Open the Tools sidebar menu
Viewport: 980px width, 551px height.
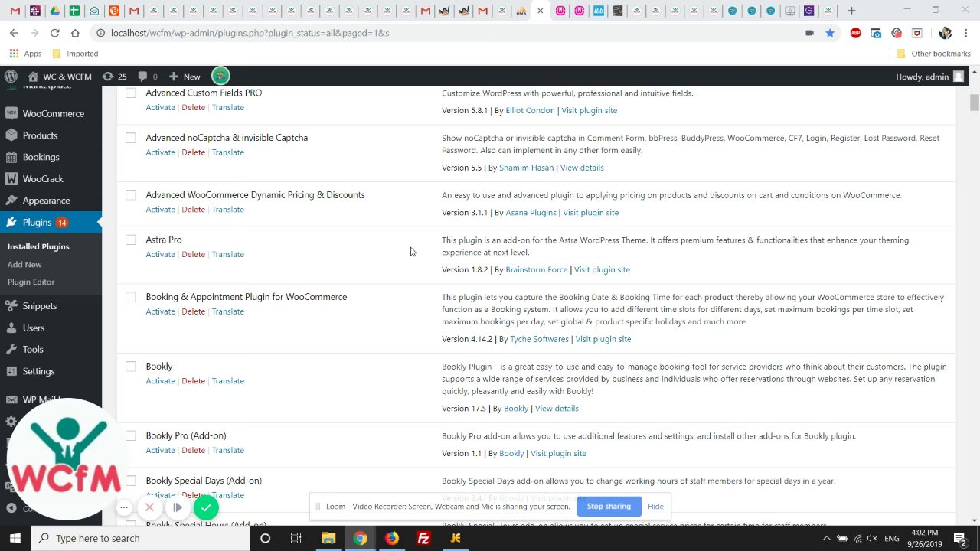coord(51,349)
